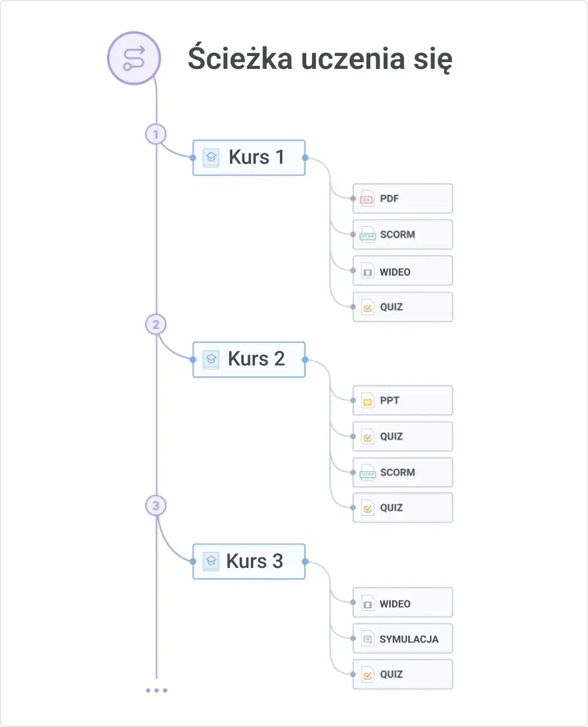588x727 pixels.
Task: Click the SCORM icon under Kurs 1
Action: tap(367, 235)
